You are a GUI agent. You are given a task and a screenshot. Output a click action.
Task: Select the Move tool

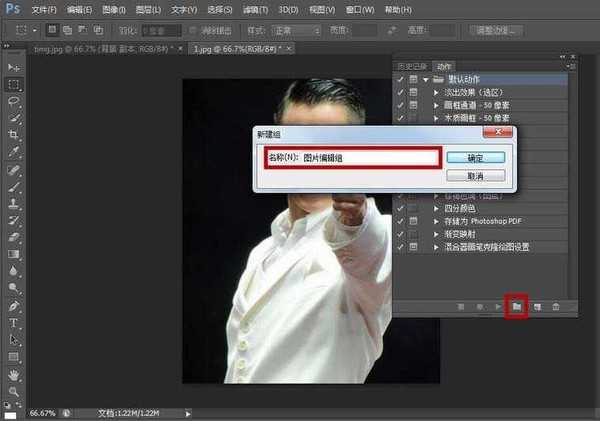coord(15,66)
